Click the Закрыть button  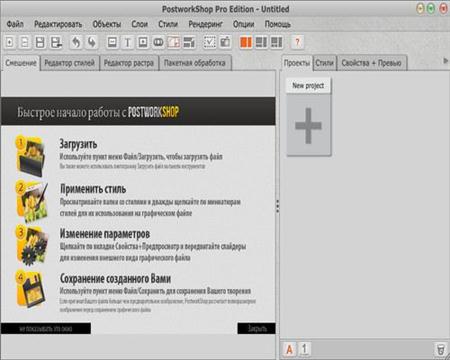pos(257,328)
